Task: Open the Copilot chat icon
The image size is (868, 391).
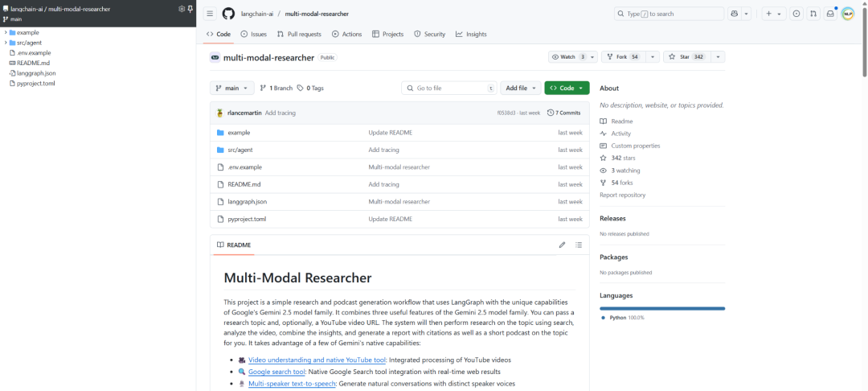Action: point(735,14)
